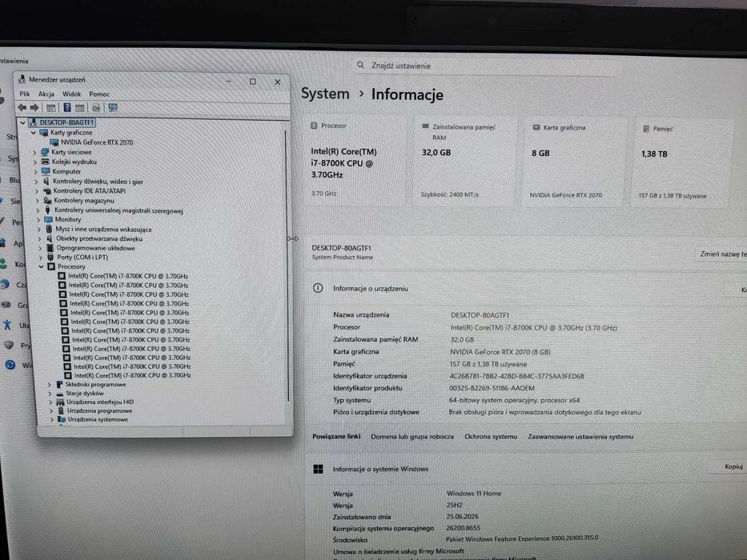747x560 pixels.
Task: Expand the Monitory node
Action: pos(38,219)
